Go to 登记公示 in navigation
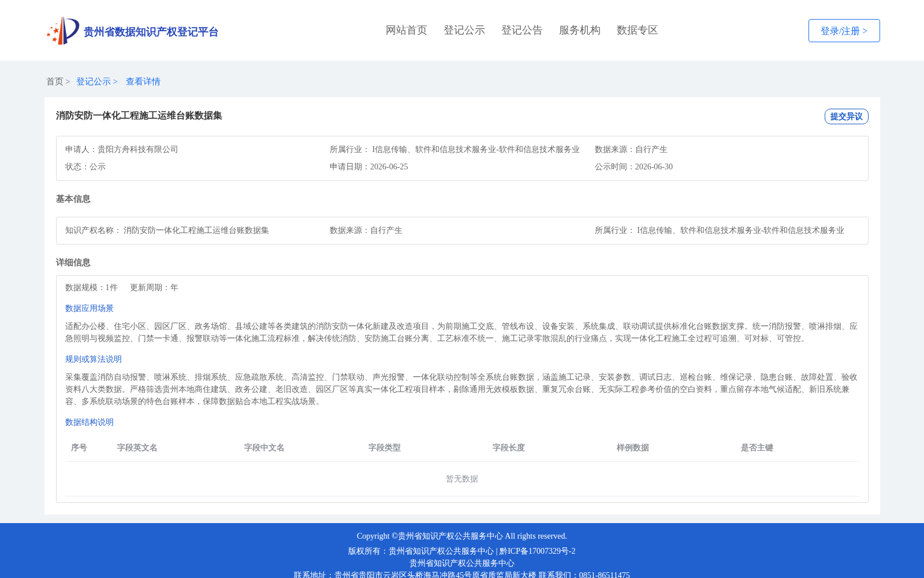Screen dimensions: 924x578 (464, 30)
